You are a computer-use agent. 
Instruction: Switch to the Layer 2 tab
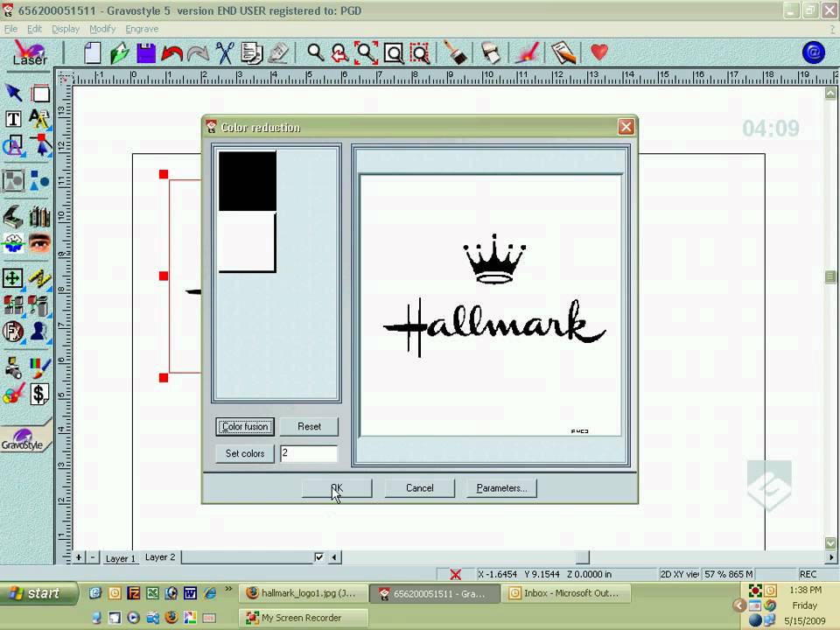160,557
